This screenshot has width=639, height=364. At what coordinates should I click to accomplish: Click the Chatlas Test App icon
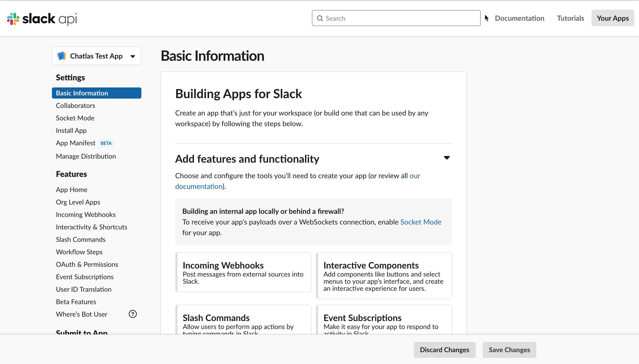point(61,56)
